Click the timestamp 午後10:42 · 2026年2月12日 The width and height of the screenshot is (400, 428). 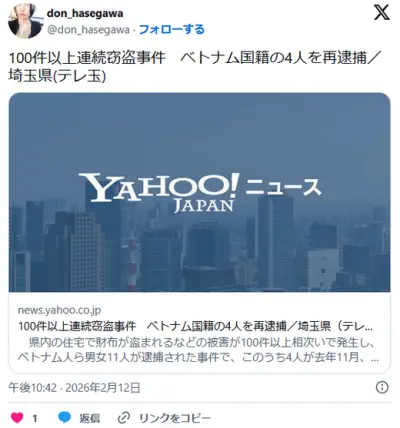point(74,388)
